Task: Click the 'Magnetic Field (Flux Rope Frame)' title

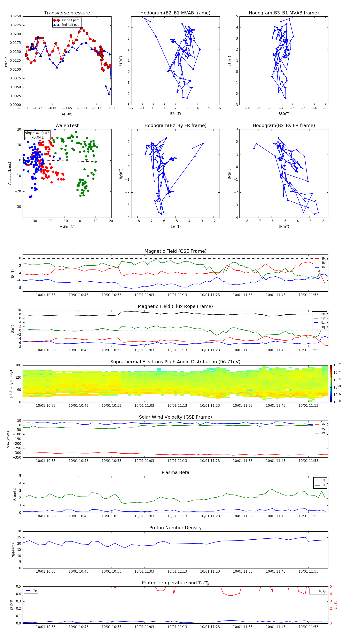Action: 175,307
